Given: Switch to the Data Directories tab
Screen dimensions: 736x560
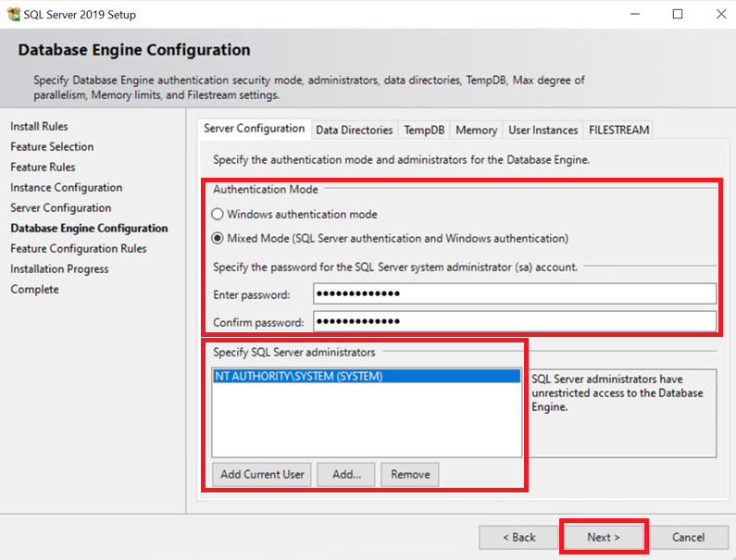Looking at the screenshot, I should tap(355, 131).
